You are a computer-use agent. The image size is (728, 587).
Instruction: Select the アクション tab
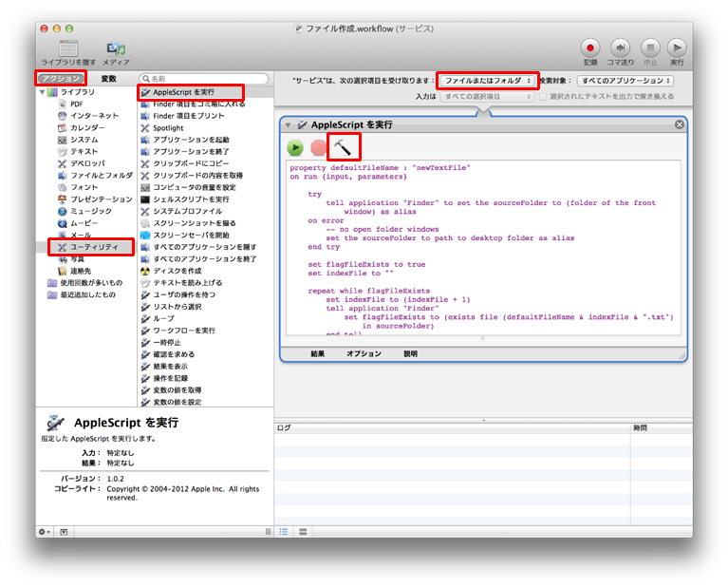point(62,79)
